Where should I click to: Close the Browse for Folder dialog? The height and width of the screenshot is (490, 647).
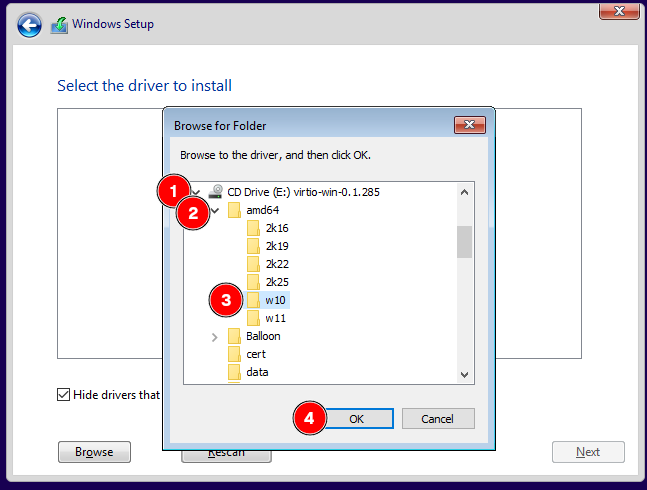click(470, 125)
